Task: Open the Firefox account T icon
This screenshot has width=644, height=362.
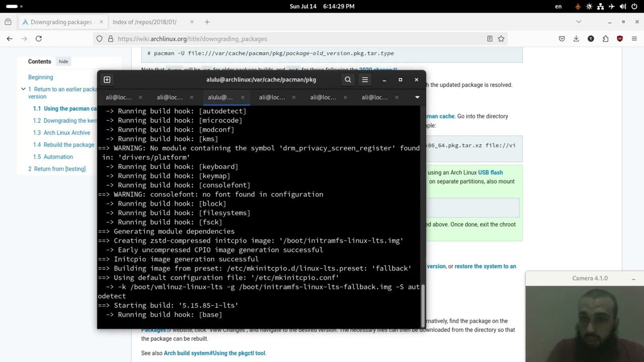Action: point(591,39)
